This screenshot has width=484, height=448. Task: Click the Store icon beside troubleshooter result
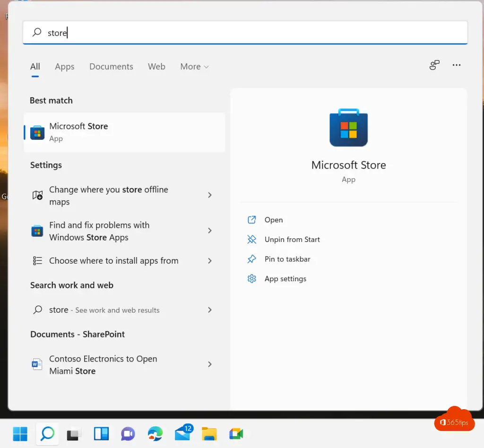pyautogui.click(x=37, y=231)
